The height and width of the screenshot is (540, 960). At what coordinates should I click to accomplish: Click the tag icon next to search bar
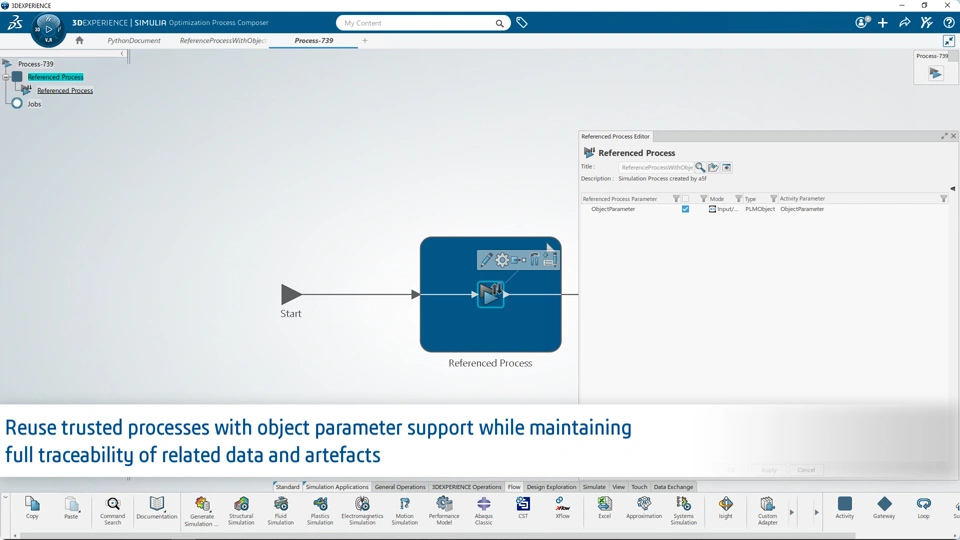[522, 23]
